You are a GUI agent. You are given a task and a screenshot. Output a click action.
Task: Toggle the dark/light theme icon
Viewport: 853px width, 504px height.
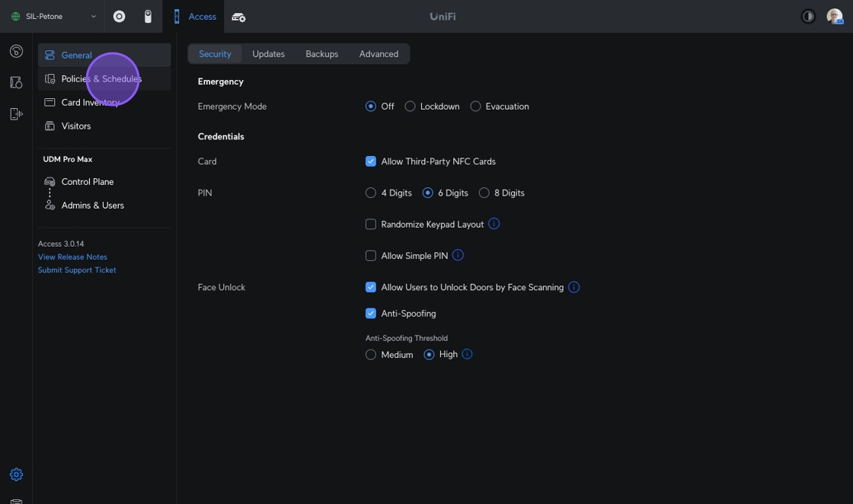(x=808, y=16)
